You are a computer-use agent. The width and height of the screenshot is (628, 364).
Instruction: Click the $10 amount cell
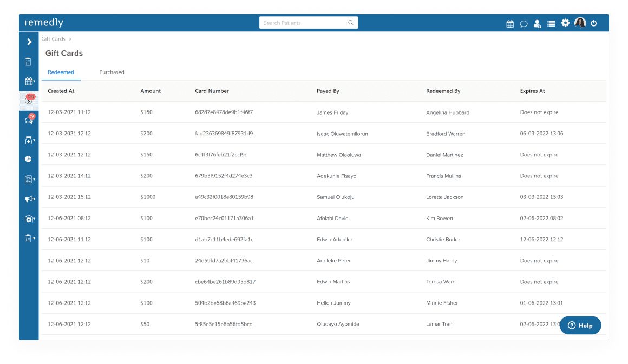coord(145,261)
